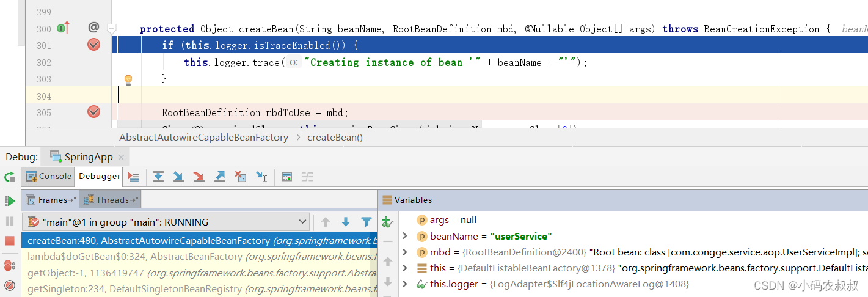
Task: Click the BeanCreationException type
Action: pyautogui.click(x=762, y=29)
